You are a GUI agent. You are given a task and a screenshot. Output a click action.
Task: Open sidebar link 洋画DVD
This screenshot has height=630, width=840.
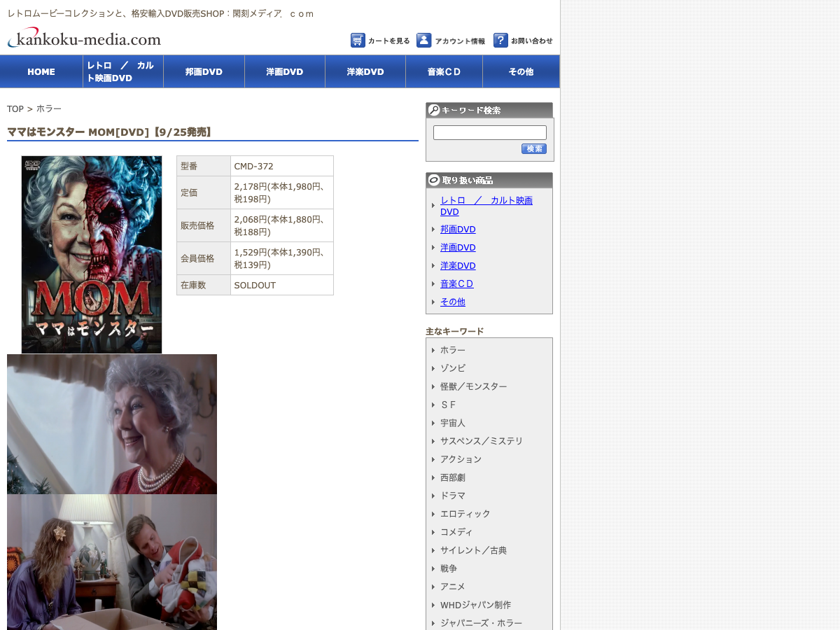pos(458,248)
